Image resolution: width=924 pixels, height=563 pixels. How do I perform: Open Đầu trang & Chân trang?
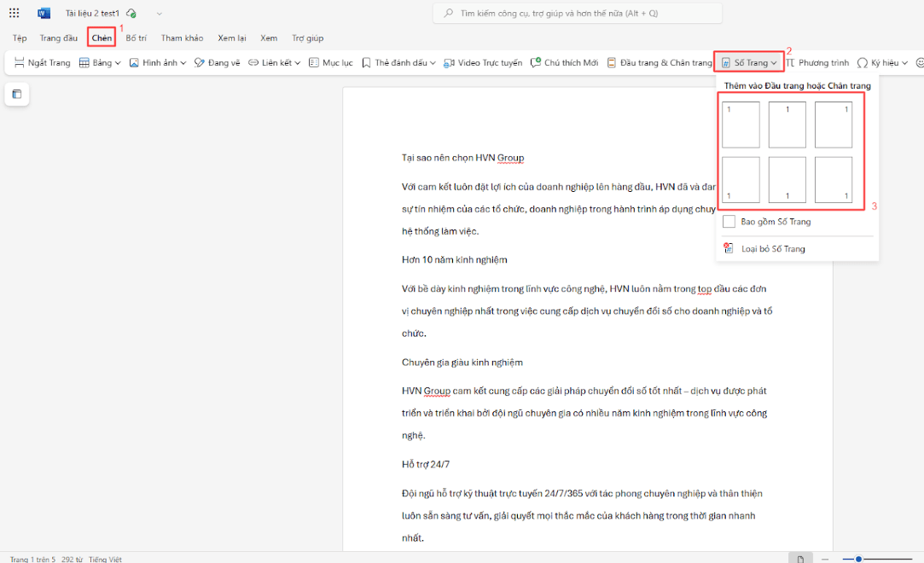[x=659, y=62]
